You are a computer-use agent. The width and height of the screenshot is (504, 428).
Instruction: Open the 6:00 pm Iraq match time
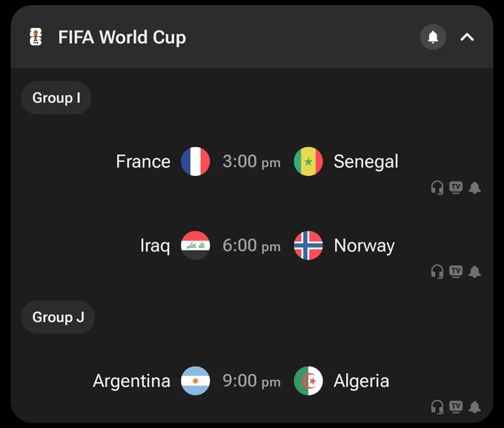[251, 246]
